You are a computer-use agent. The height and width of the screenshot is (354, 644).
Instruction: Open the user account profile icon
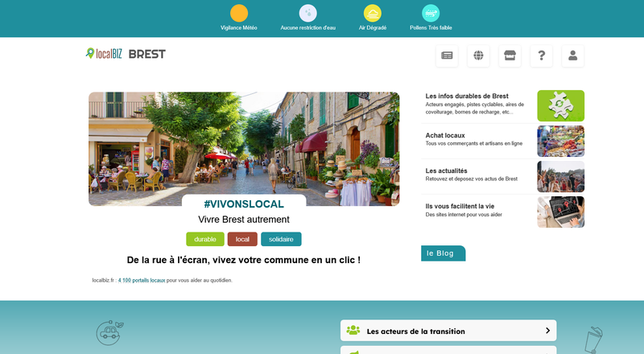(572, 56)
